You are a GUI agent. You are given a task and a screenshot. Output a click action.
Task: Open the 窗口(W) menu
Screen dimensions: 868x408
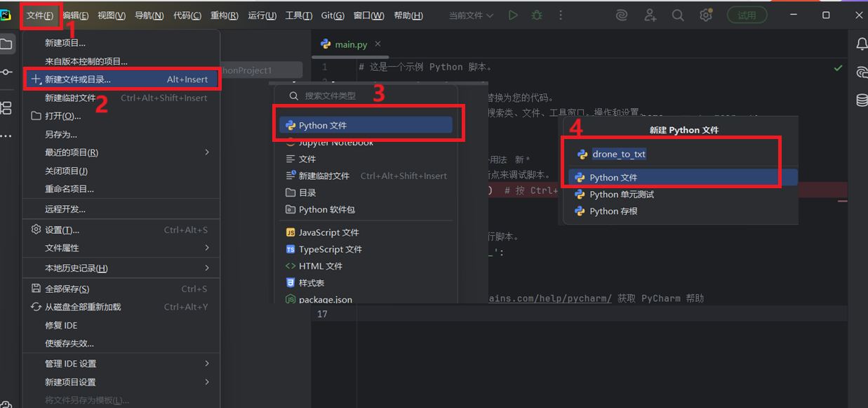click(x=369, y=15)
